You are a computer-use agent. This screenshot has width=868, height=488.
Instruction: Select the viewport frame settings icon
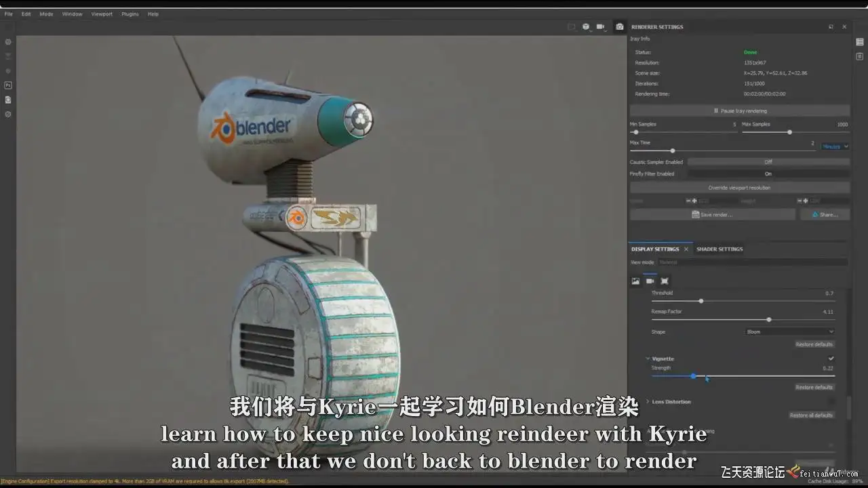pos(665,281)
